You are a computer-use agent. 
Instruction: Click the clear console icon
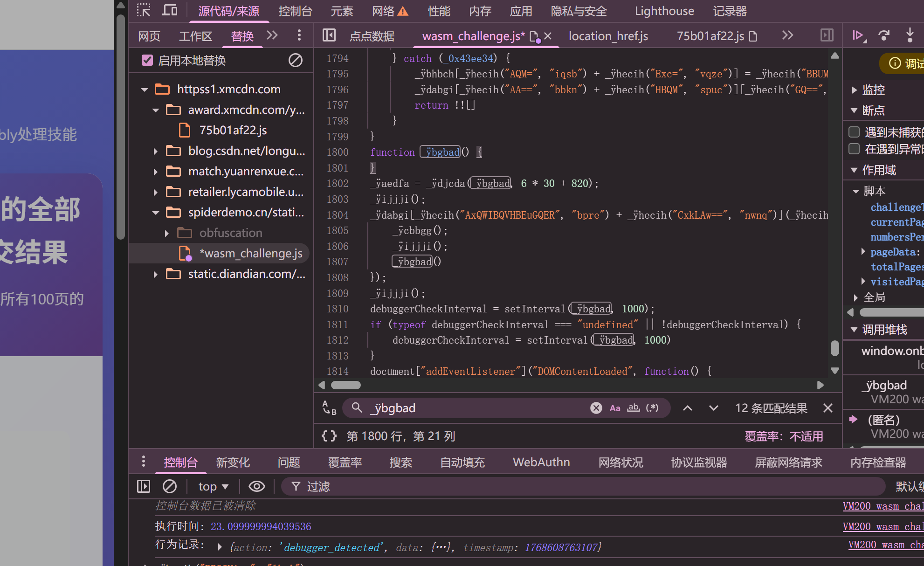pyautogui.click(x=169, y=486)
